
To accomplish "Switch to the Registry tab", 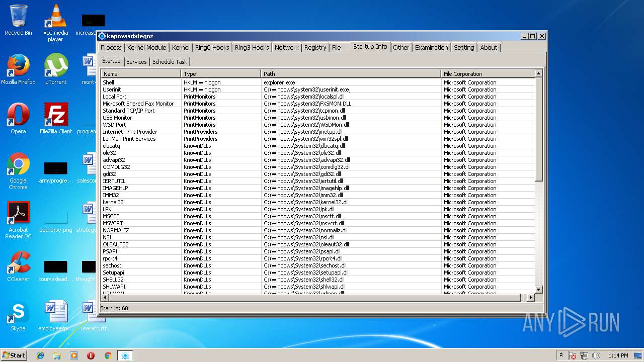I will click(315, 47).
